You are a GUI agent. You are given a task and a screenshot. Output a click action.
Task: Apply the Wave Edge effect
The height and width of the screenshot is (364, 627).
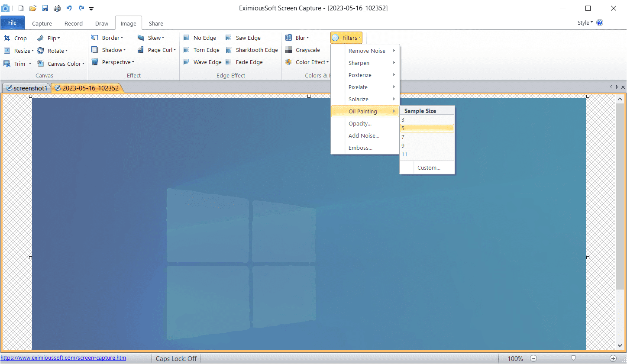pyautogui.click(x=202, y=62)
